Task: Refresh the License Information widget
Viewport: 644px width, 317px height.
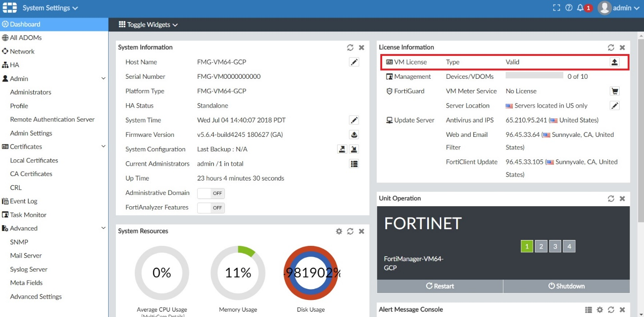Action: point(611,47)
